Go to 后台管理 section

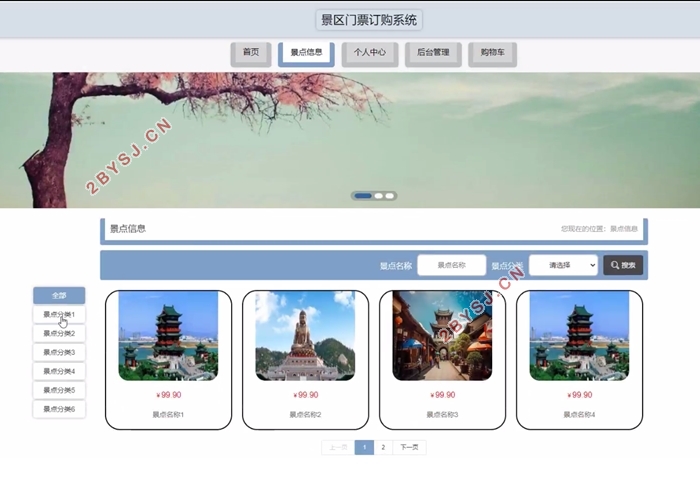click(x=433, y=52)
